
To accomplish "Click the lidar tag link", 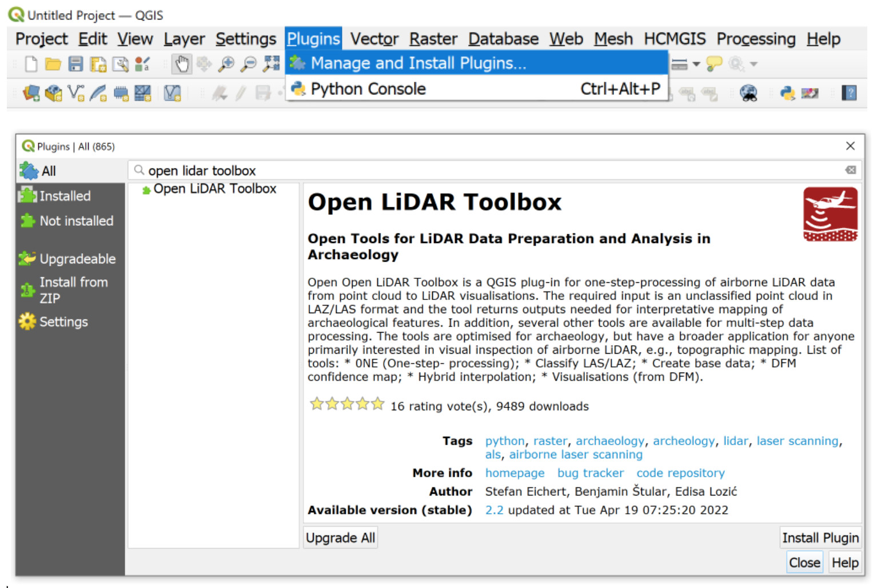I will coord(735,441).
